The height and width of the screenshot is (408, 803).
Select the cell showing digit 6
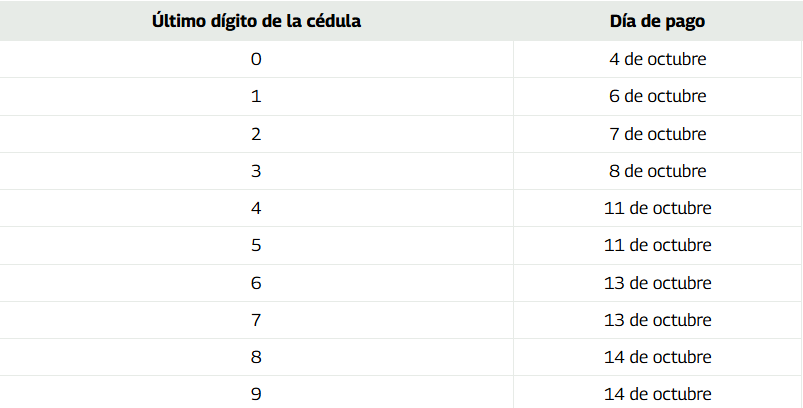pyautogui.click(x=256, y=283)
